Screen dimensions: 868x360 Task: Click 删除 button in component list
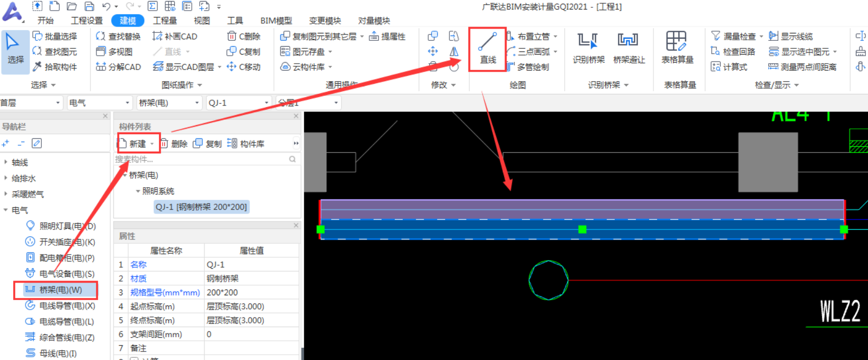(174, 144)
